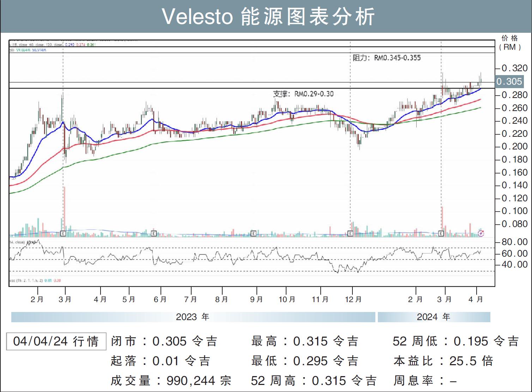Click the 12月 month label
This screenshot has height=392, width=532.
click(x=353, y=299)
